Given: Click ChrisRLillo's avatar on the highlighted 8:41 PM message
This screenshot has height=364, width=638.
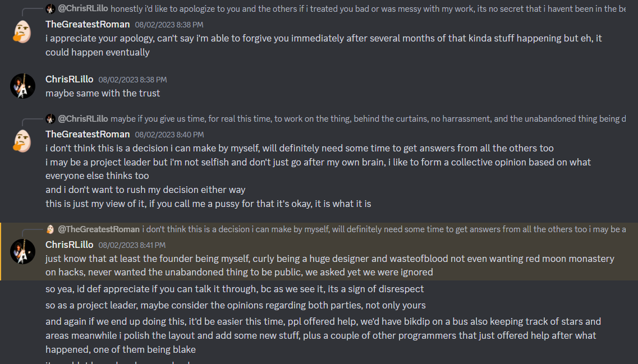Looking at the screenshot, I should 22,252.
